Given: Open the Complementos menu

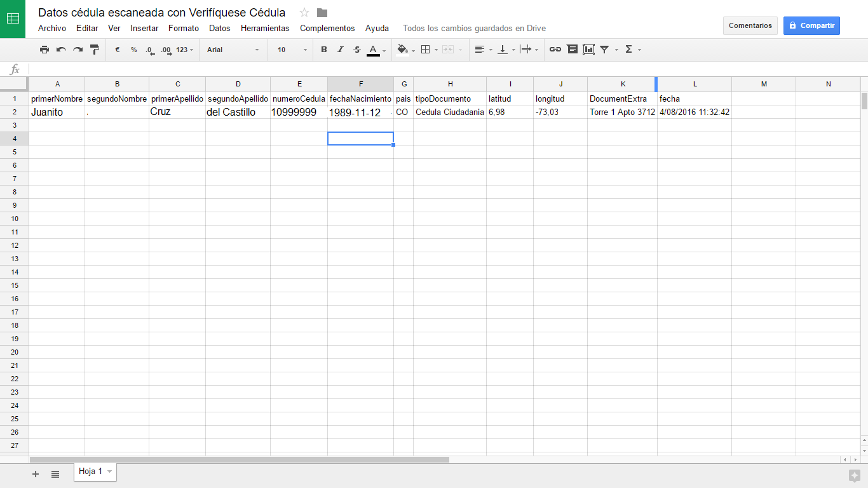Looking at the screenshot, I should pos(327,28).
